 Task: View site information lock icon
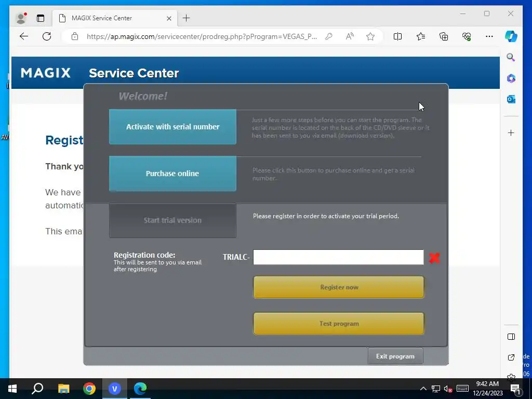pos(75,36)
